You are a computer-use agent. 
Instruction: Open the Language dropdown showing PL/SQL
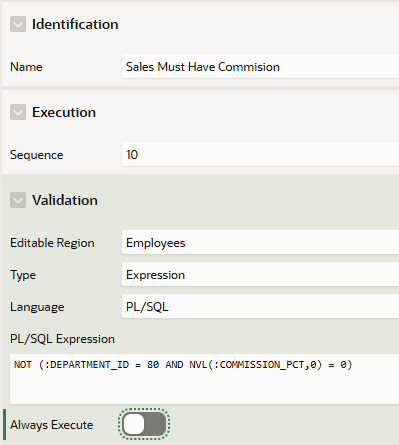coord(260,306)
